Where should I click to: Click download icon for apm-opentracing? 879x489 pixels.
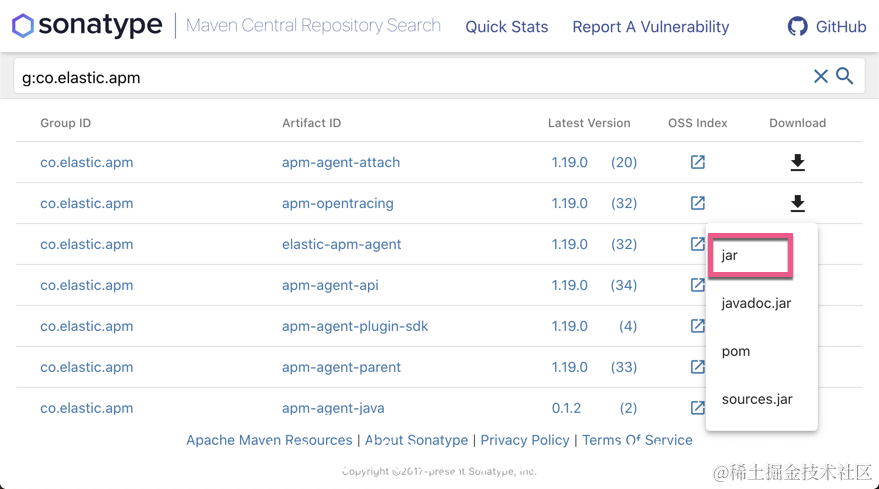[798, 204]
